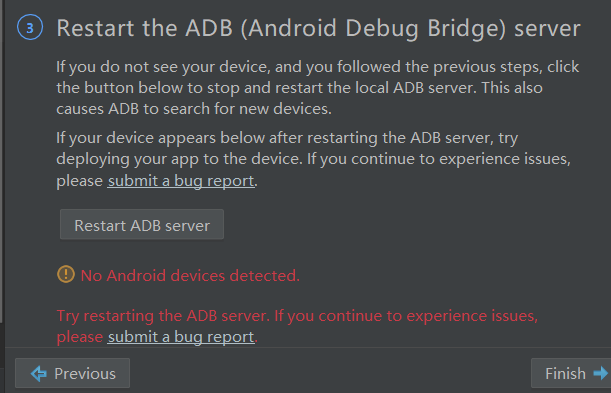The width and height of the screenshot is (611, 393).
Task: Go back with the Previous button
Action: coord(72,373)
